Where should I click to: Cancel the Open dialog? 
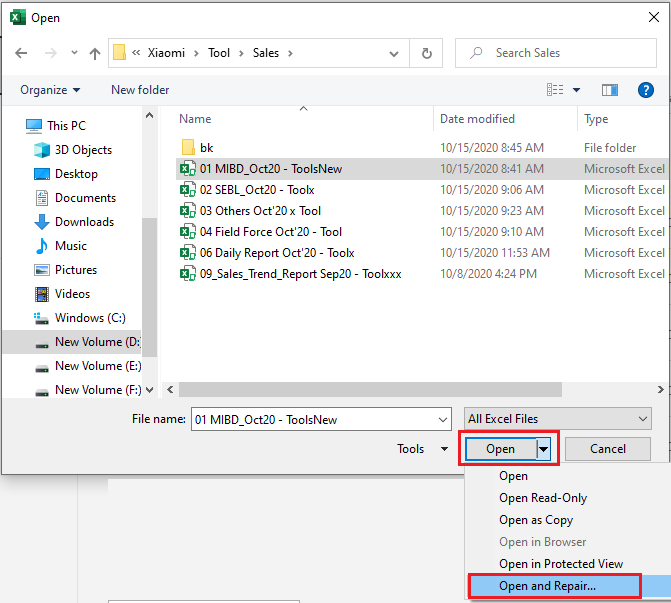click(x=608, y=449)
